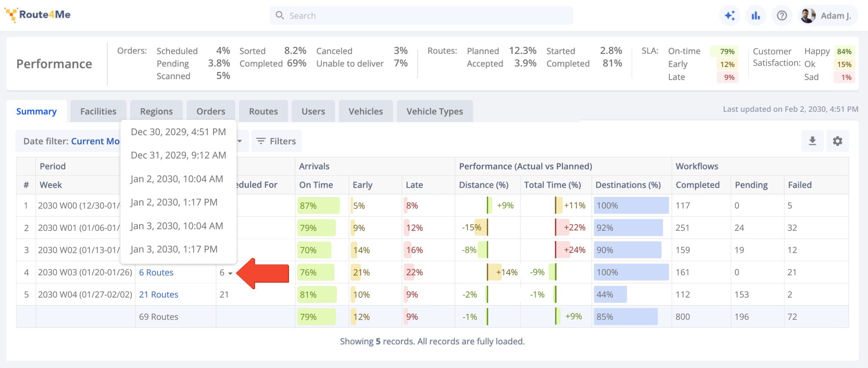
Task: Open the help question mark icon
Action: coord(782,16)
